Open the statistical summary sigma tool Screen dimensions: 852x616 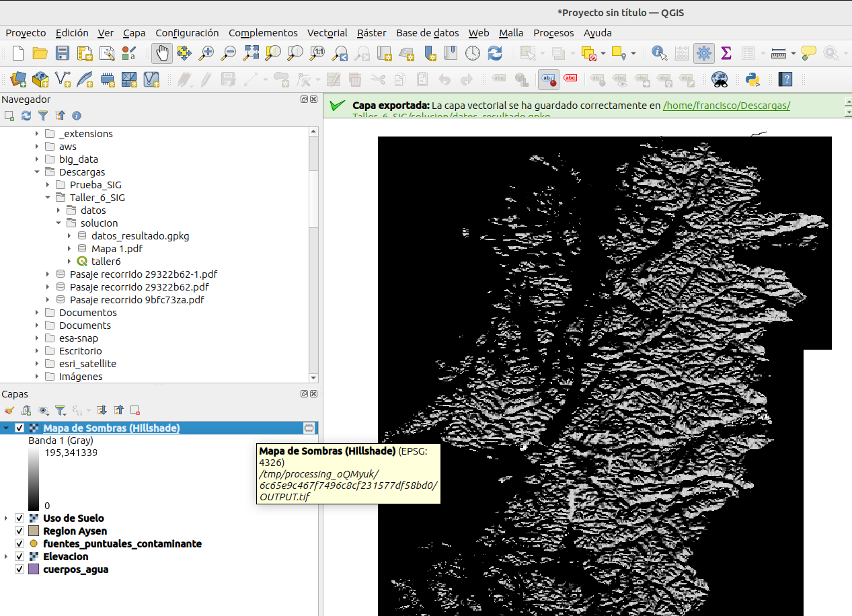[726, 53]
